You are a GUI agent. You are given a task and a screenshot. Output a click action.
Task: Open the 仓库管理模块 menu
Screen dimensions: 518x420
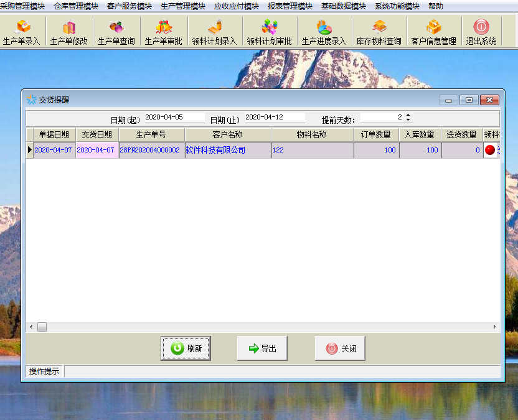(x=76, y=6)
